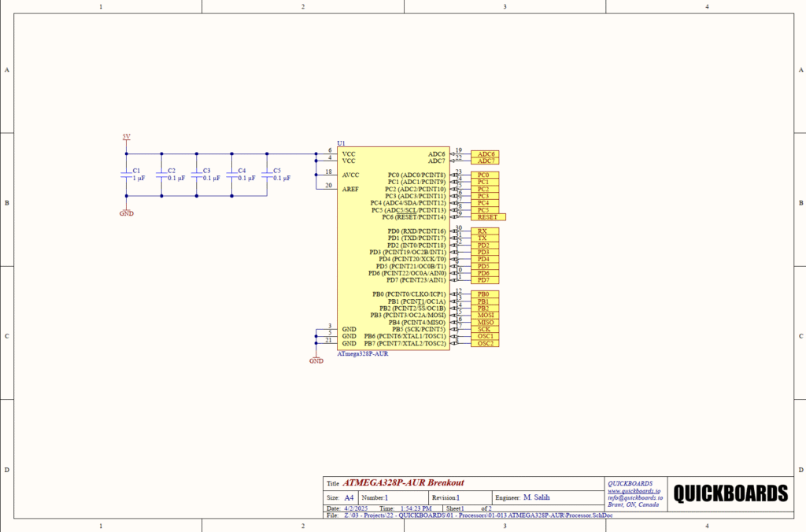Select the ADC6 port
806x532 pixels.
[x=484, y=154]
